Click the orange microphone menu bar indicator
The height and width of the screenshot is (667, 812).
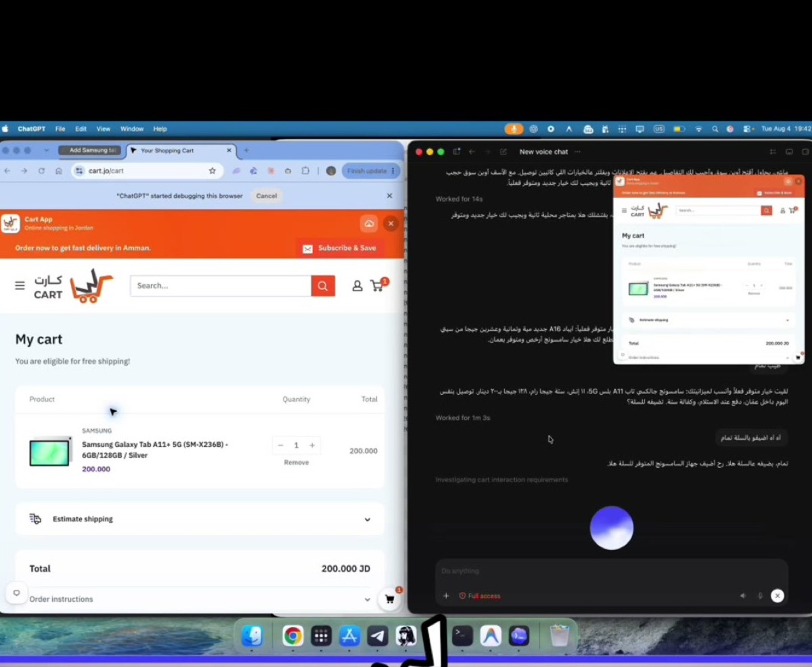[514, 129]
